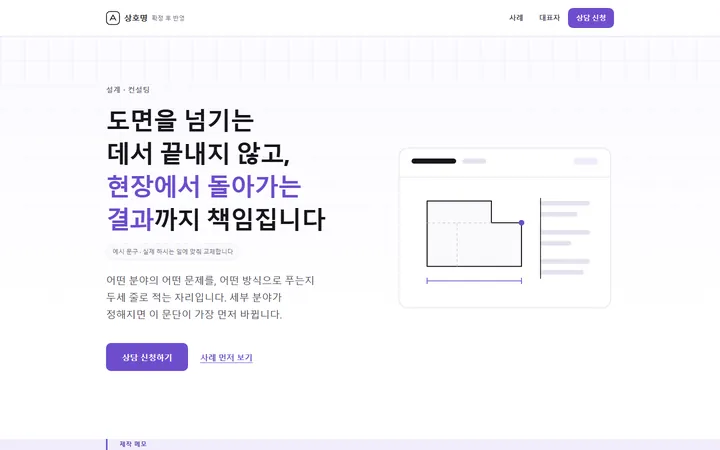Click the square 'A' logo icon

tap(112, 18)
